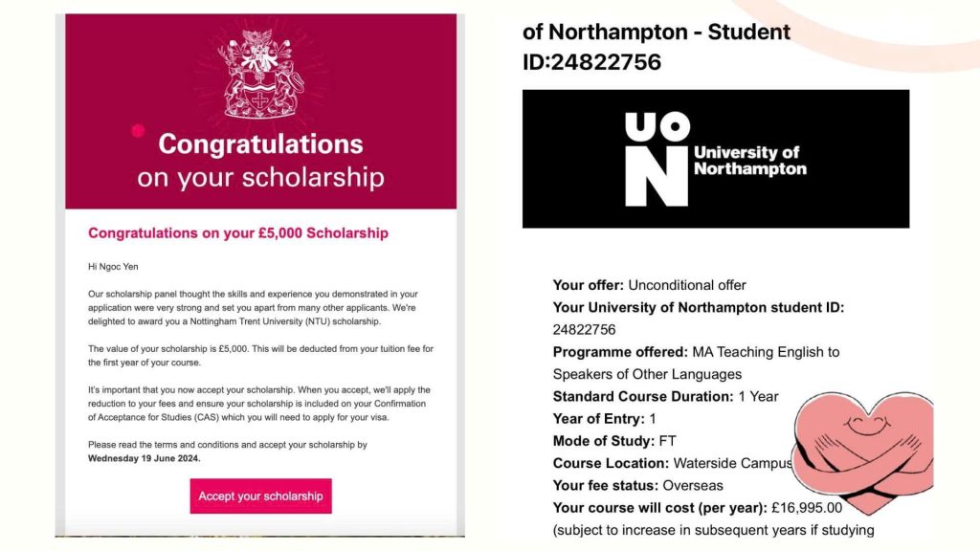980x551 pixels.
Task: Select the Standard Course Duration line
Action: pyautogui.click(x=665, y=396)
